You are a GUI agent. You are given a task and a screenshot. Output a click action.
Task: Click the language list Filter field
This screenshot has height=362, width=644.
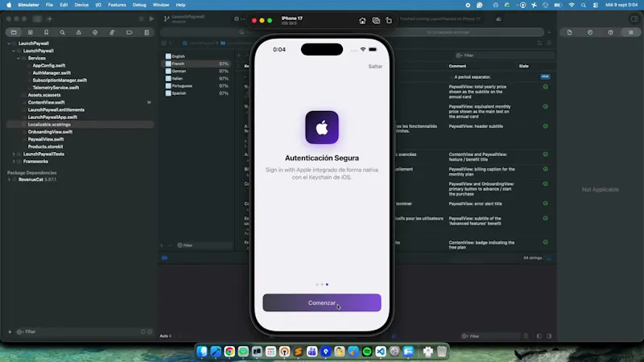point(204,245)
